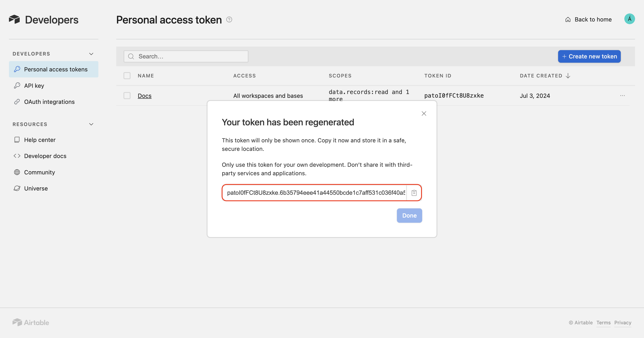Open API key in the sidebar

pyautogui.click(x=34, y=86)
